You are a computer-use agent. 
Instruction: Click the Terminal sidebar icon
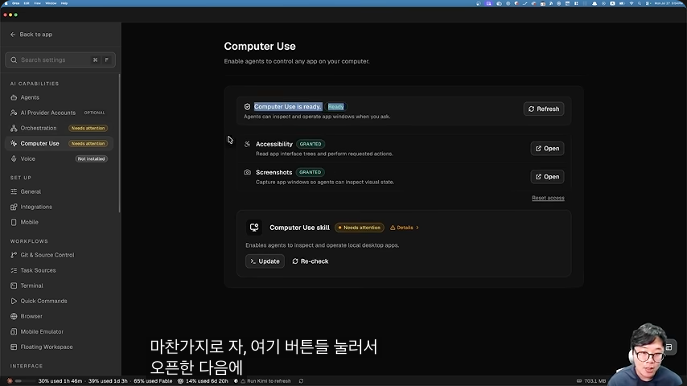[14, 286]
